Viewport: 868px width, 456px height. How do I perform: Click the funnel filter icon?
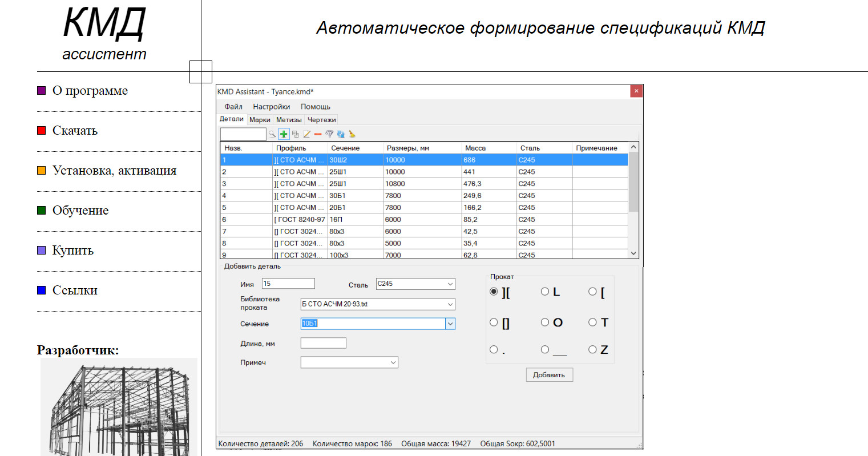pyautogui.click(x=329, y=134)
